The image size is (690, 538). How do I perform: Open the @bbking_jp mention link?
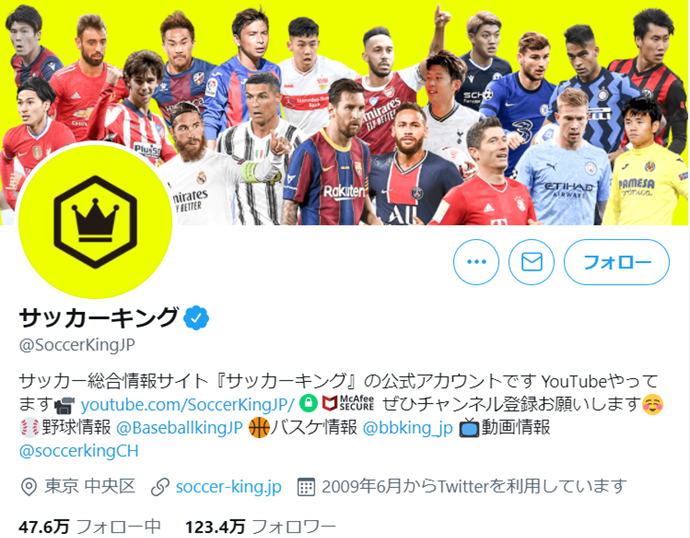point(407,428)
